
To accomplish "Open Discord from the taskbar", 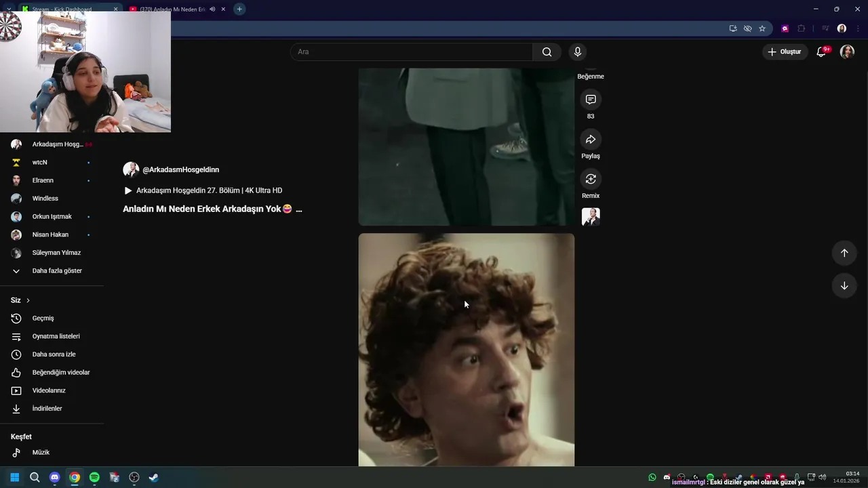I will point(54,477).
